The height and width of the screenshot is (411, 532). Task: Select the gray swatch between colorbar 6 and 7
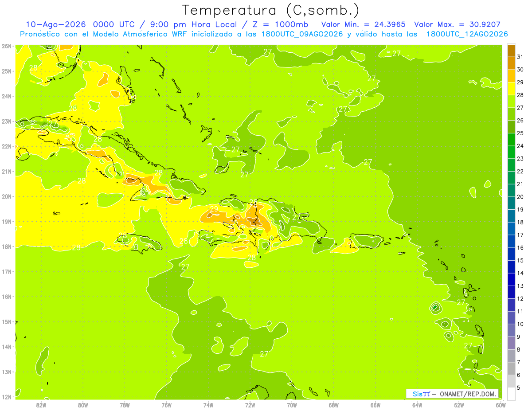pyautogui.click(x=511, y=368)
